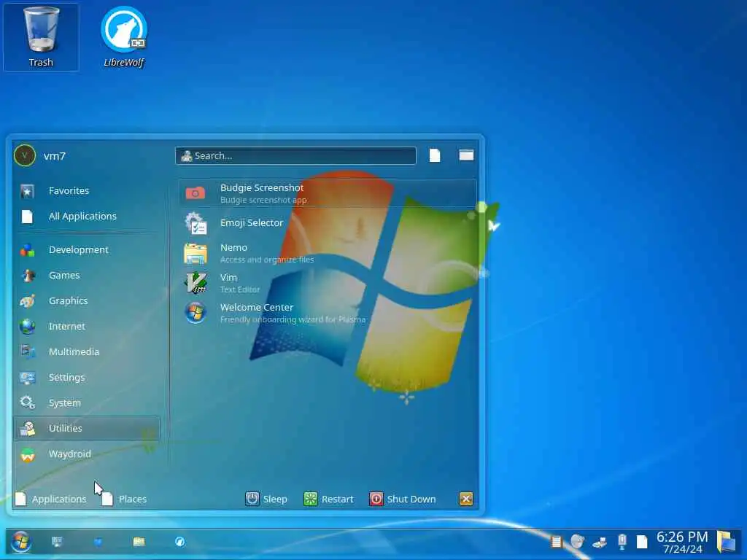This screenshot has width=747, height=560.
Task: Open the Favorites category
Action: point(88,190)
